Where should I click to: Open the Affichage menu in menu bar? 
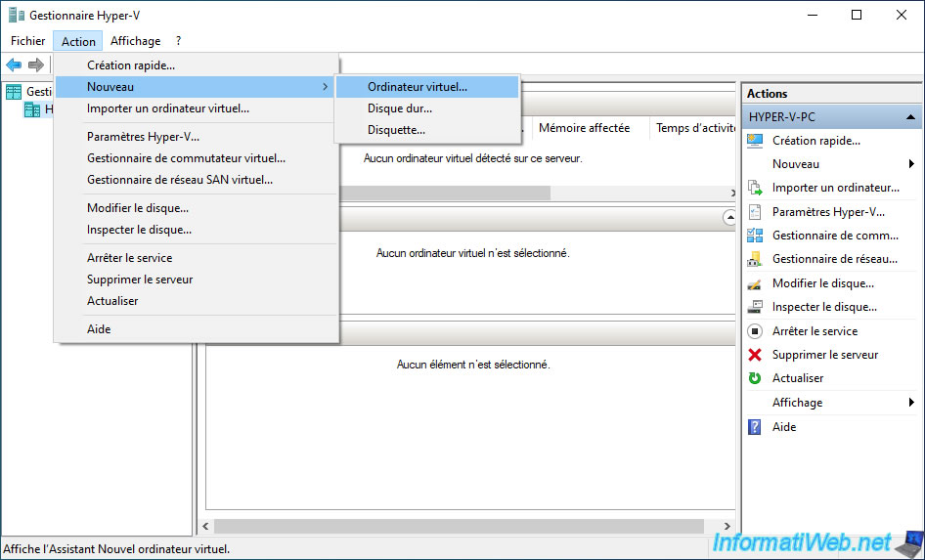click(135, 41)
